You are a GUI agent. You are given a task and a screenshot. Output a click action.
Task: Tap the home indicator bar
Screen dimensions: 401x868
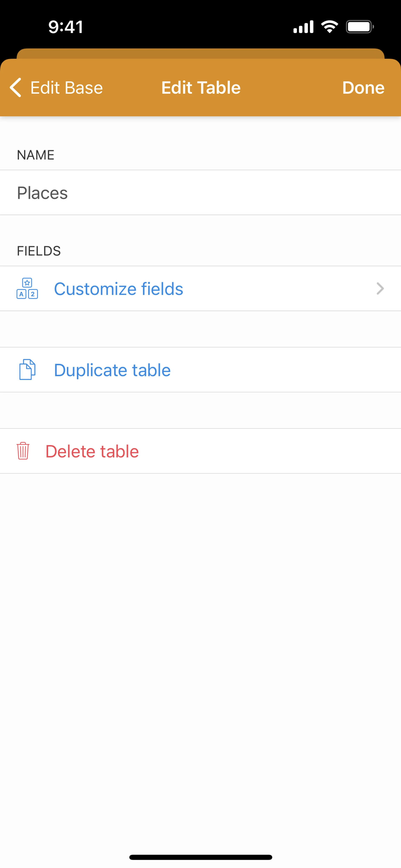pyautogui.click(x=200, y=857)
